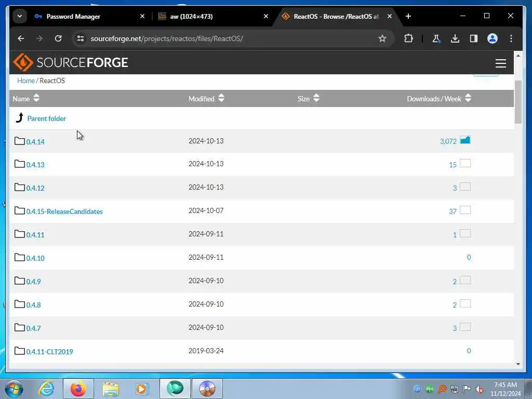Go to the Home breadcrumb link
Viewport: 532px width, 399px height.
[x=26, y=81]
